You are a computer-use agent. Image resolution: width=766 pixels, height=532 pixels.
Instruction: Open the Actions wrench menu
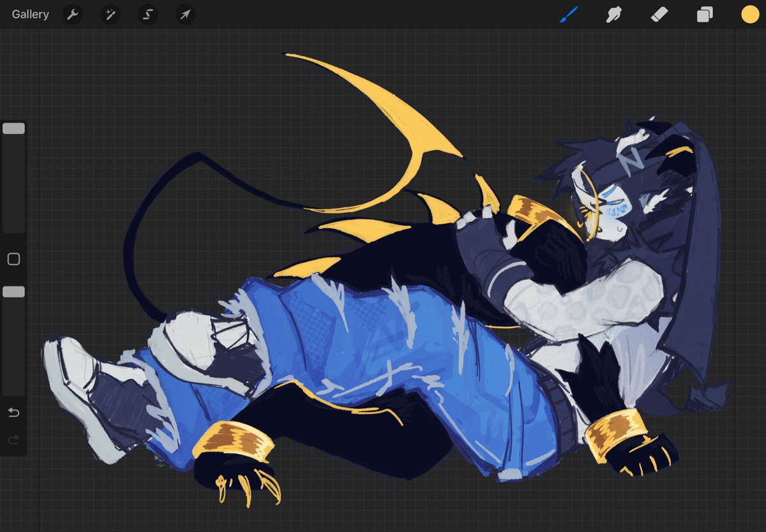point(73,14)
